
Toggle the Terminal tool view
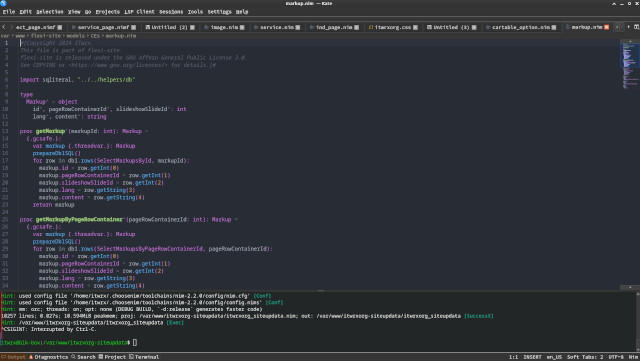click(x=144, y=357)
